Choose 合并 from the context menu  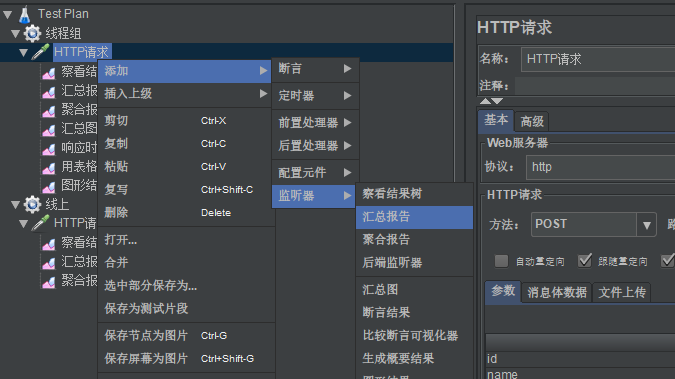186,262
